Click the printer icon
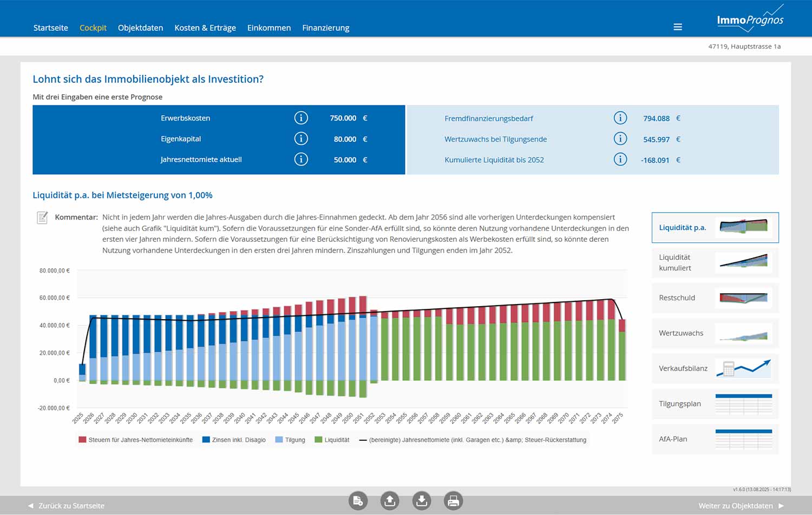Image resolution: width=812 pixels, height=515 pixels. point(454,501)
